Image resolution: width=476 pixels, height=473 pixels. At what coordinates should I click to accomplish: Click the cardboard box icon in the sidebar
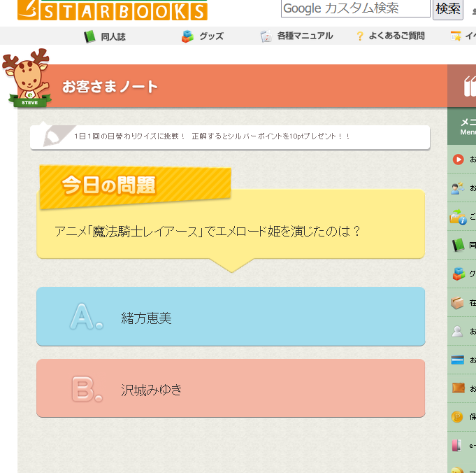tap(457, 302)
